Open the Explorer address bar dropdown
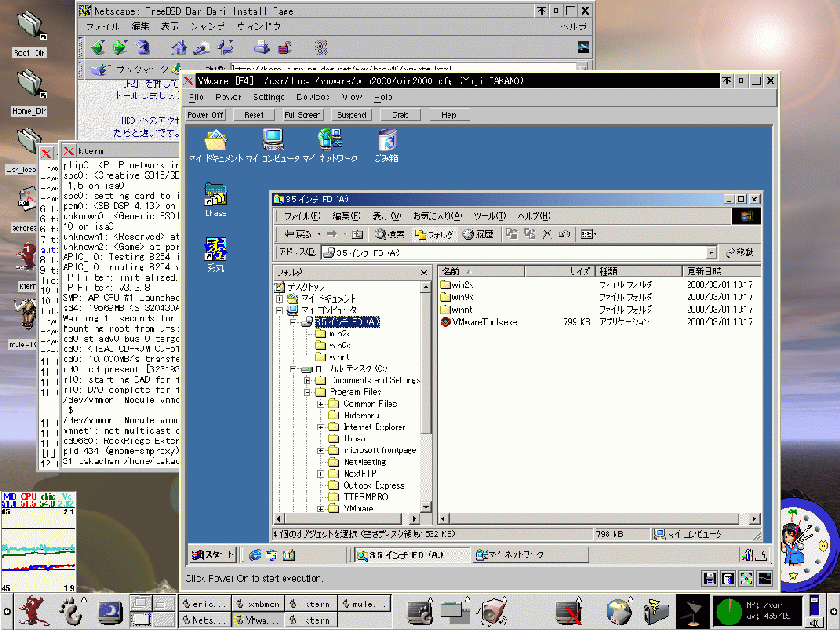The width and height of the screenshot is (840, 630). [x=710, y=253]
